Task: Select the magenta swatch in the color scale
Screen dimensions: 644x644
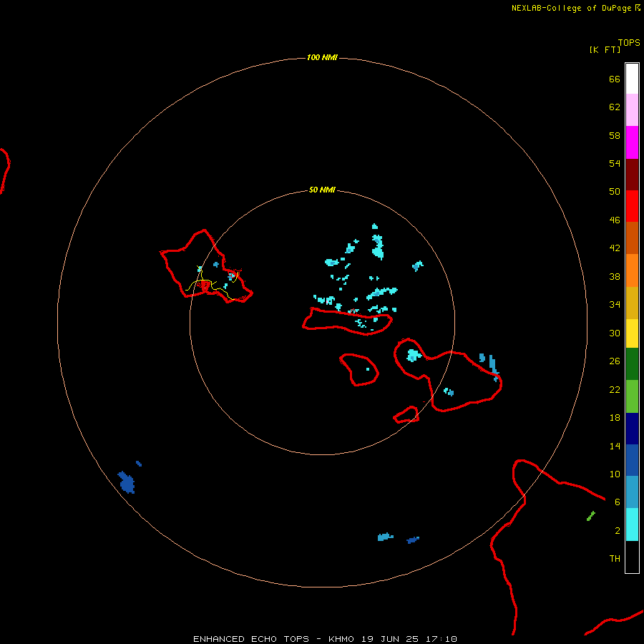Action: pyautogui.click(x=632, y=142)
